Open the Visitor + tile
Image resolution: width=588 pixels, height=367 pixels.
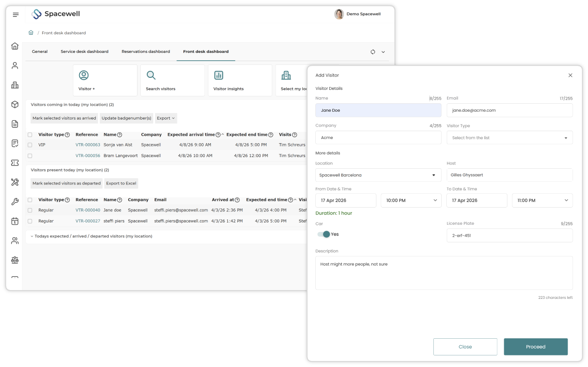tap(105, 80)
